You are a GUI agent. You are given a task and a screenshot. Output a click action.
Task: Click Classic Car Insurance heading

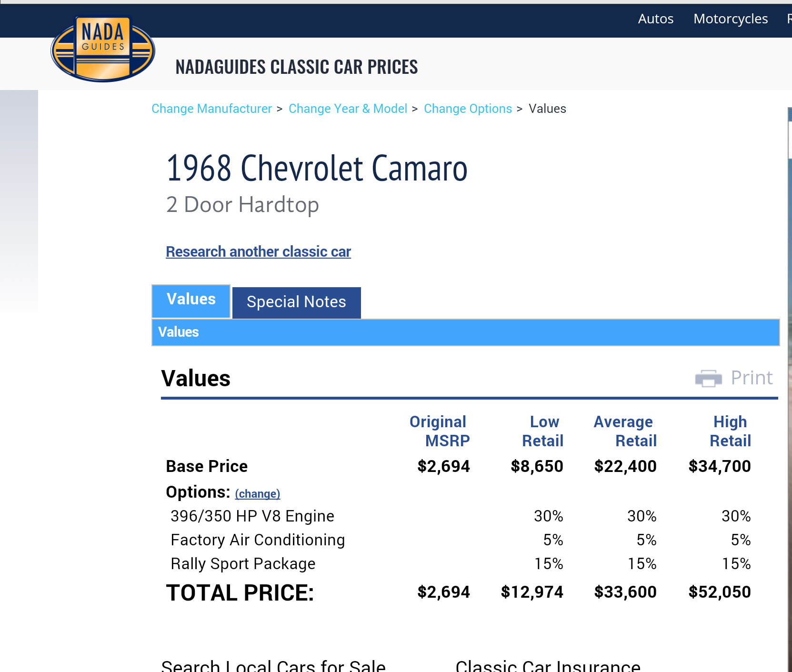point(548,665)
